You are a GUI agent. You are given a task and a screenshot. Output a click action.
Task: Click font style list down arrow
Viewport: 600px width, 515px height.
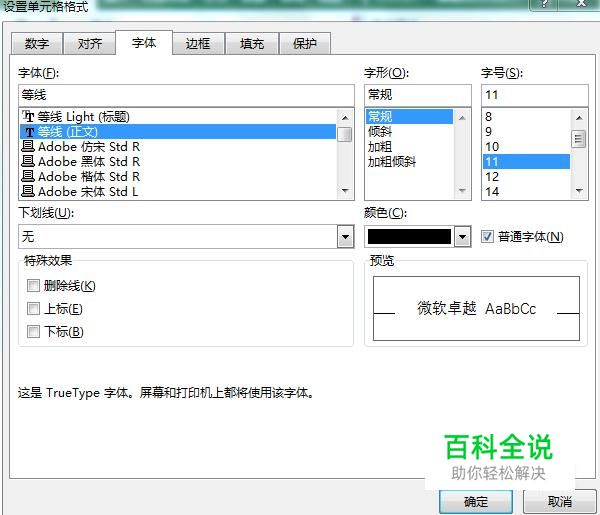(462, 191)
